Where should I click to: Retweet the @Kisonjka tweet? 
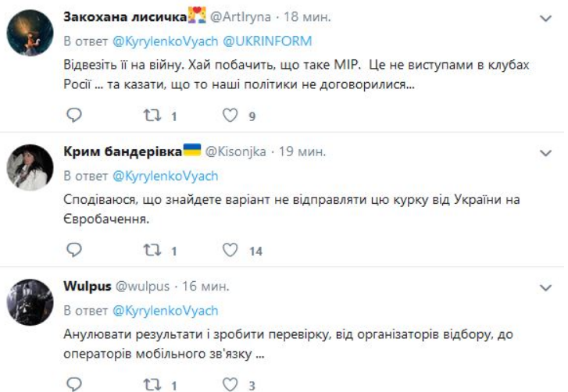[150, 250]
